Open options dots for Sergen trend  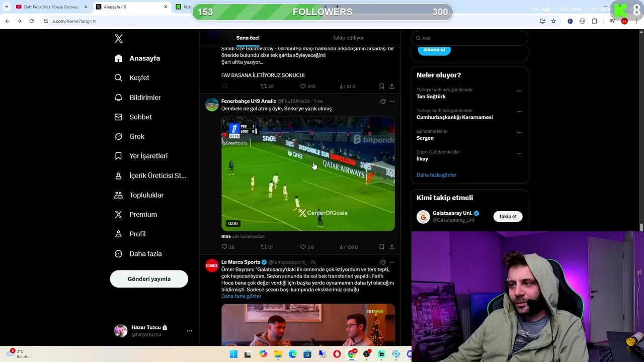[x=519, y=133]
